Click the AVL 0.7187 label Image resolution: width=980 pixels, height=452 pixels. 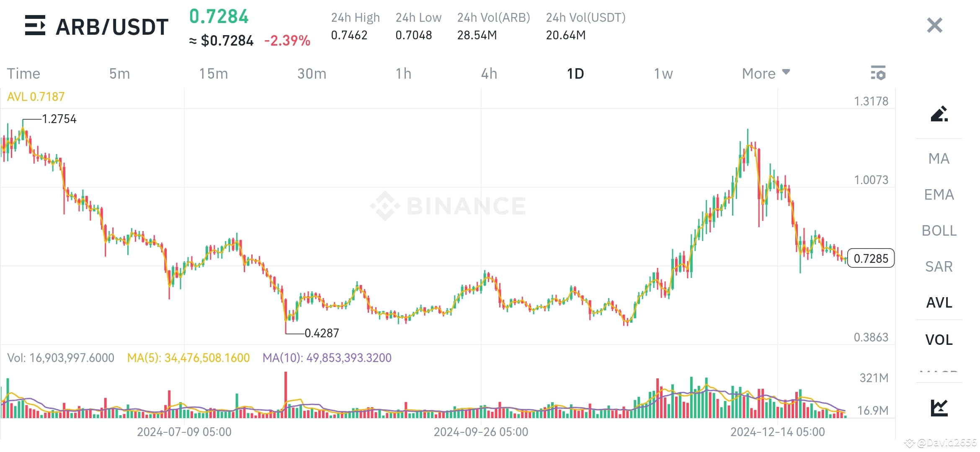[35, 96]
